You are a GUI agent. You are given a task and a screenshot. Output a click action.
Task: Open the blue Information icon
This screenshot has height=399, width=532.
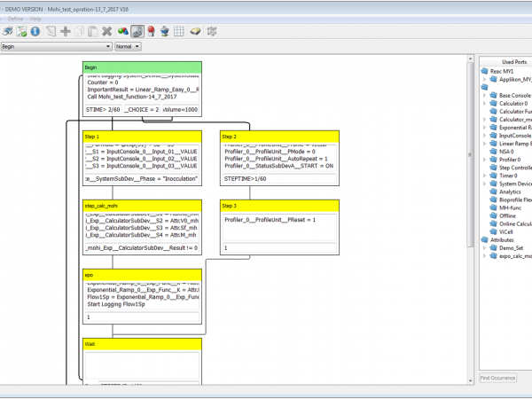(x=35, y=32)
